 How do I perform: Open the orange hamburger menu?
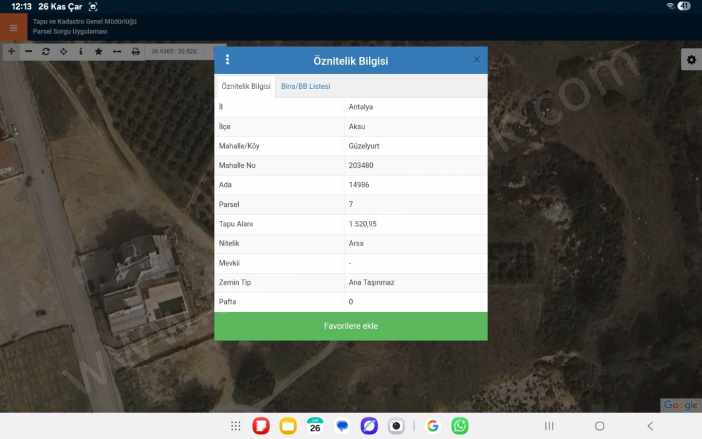coord(13,28)
